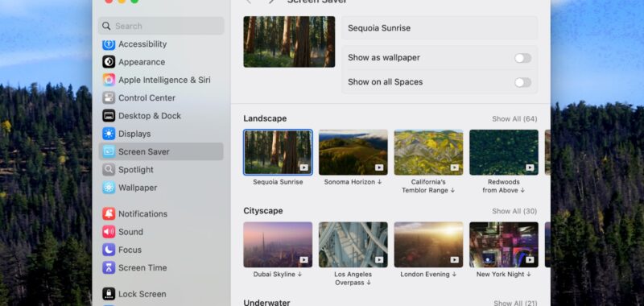This screenshot has width=644, height=306.
Task: Click the Displays sidebar icon
Action: (x=109, y=134)
